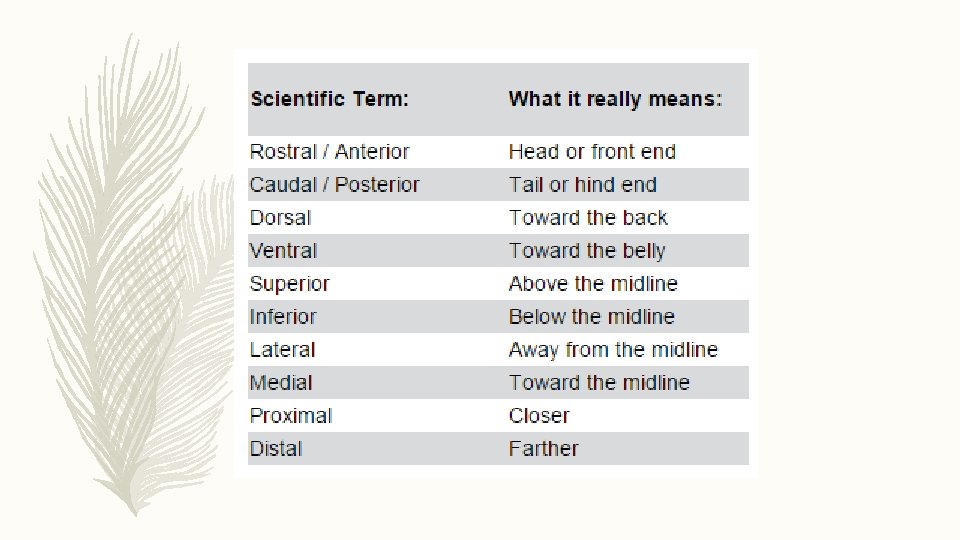Click the 'Lateral' term row
This screenshot has height=540, width=960.
[x=498, y=350]
